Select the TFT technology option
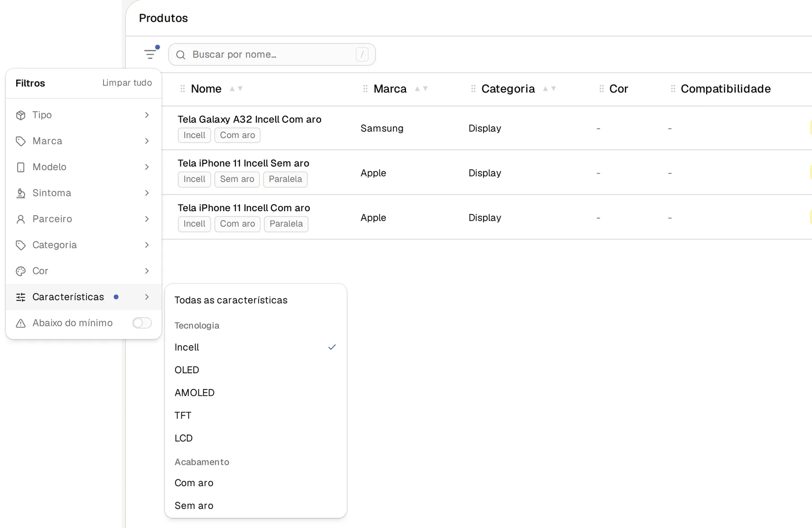The width and height of the screenshot is (812, 528). pos(256,416)
